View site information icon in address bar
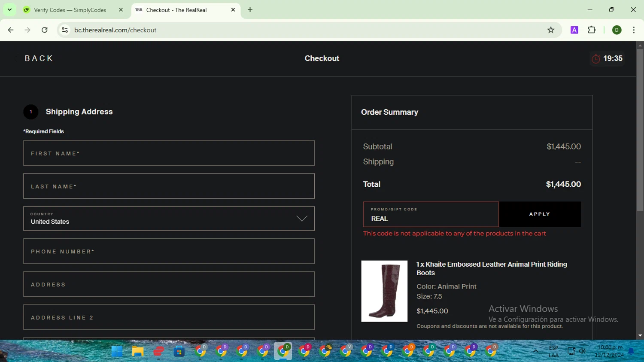 65,30
